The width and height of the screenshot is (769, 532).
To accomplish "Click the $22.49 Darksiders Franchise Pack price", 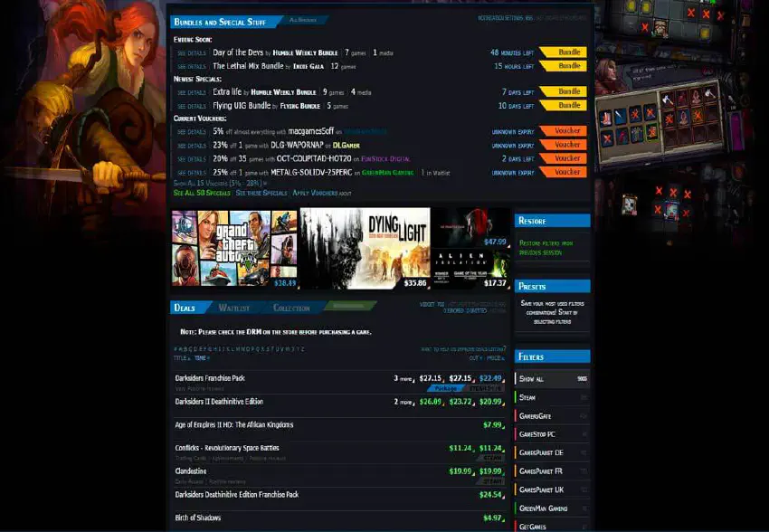I will 491,378.
